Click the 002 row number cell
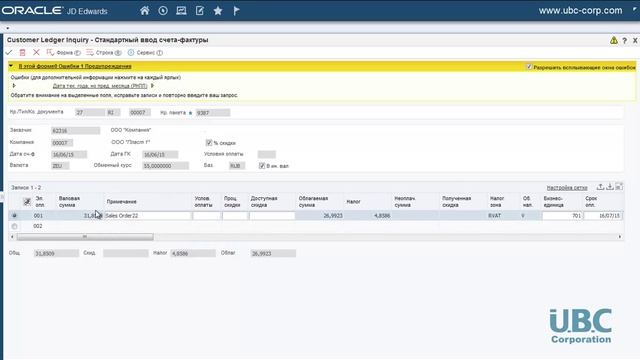This screenshot has height=360, width=640. coord(38,226)
